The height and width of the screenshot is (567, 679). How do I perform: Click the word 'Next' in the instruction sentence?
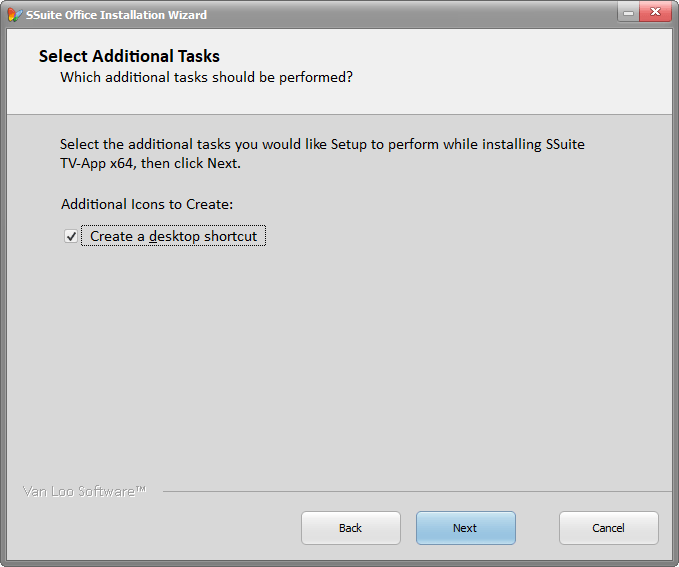tap(223, 163)
